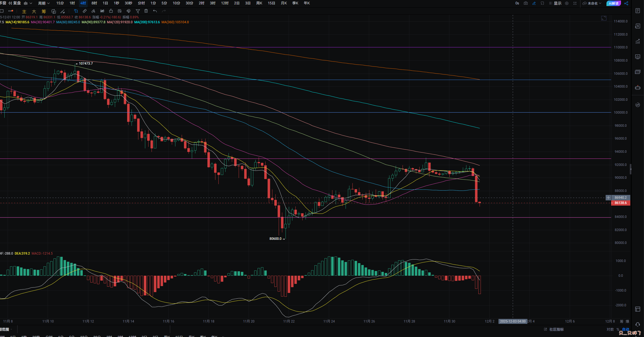Open customer support headset icon

638,324
